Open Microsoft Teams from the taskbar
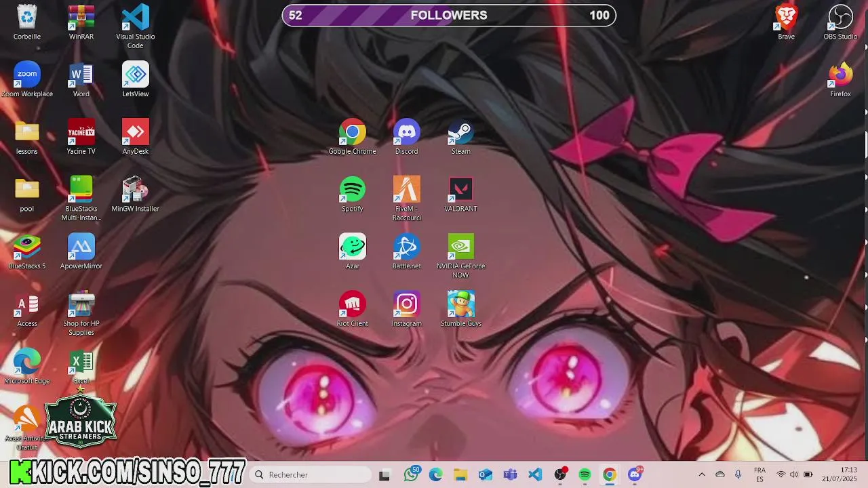Image resolution: width=868 pixels, height=488 pixels. [510, 474]
